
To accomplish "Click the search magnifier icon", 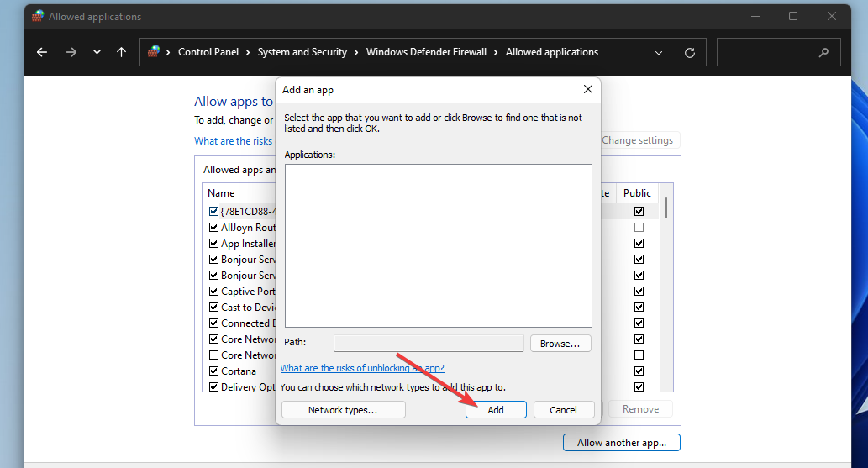I will (x=823, y=52).
